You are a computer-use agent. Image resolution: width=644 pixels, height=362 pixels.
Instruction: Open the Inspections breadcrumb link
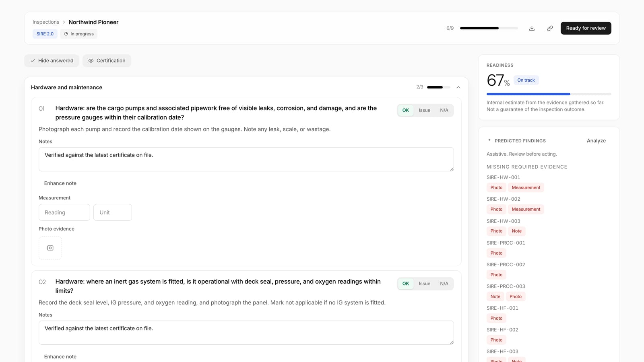point(46,22)
